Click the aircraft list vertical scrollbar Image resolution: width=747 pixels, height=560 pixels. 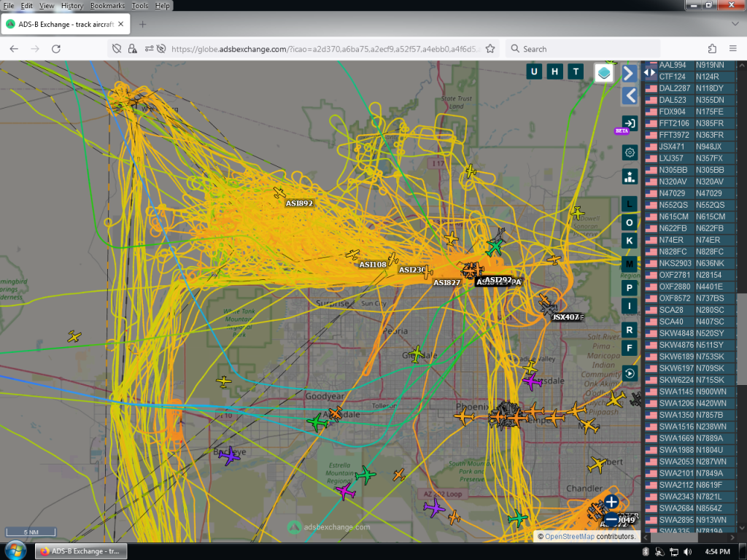click(742, 339)
